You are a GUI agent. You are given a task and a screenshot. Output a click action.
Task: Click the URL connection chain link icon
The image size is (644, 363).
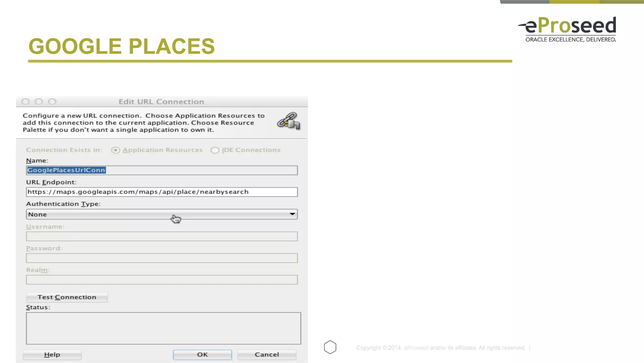tap(288, 121)
